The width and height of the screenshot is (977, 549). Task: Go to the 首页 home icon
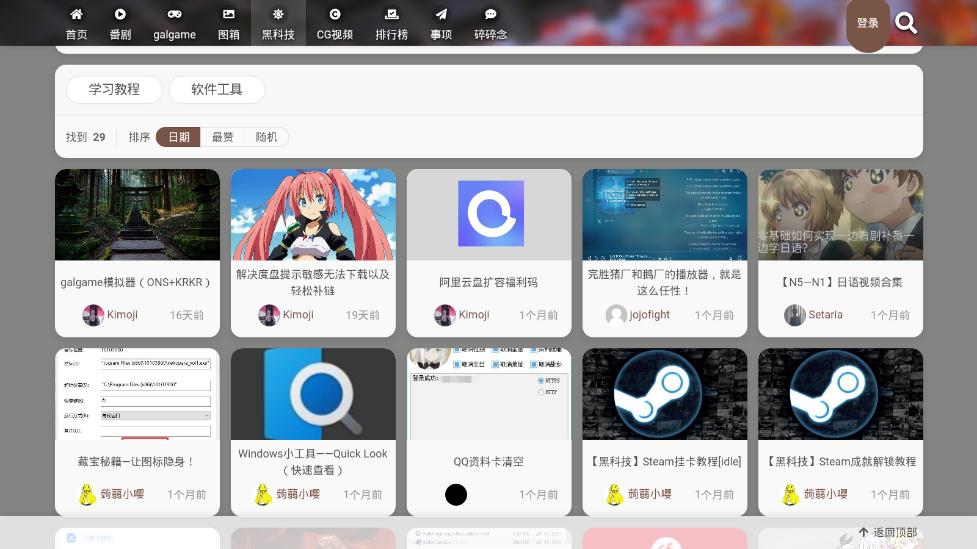coord(76,14)
